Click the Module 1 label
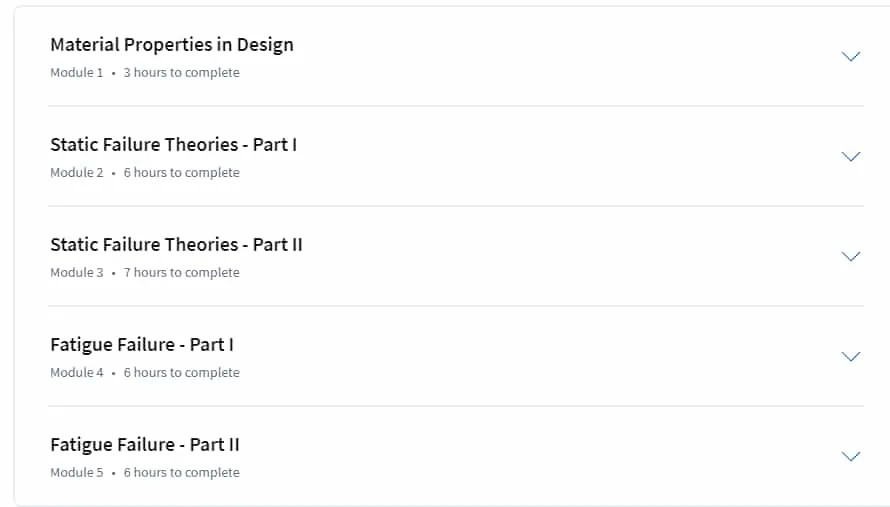This screenshot has height=507, width=890. [x=77, y=73]
